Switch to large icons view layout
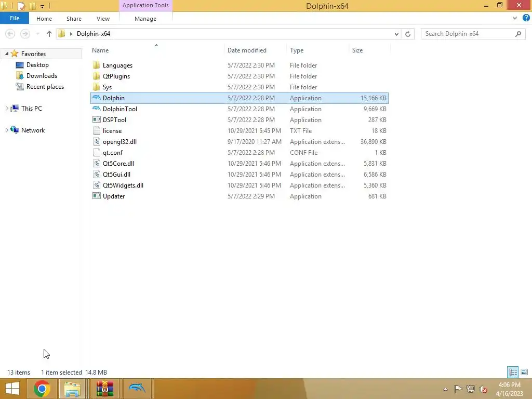This screenshot has width=532, height=399. [x=524, y=372]
